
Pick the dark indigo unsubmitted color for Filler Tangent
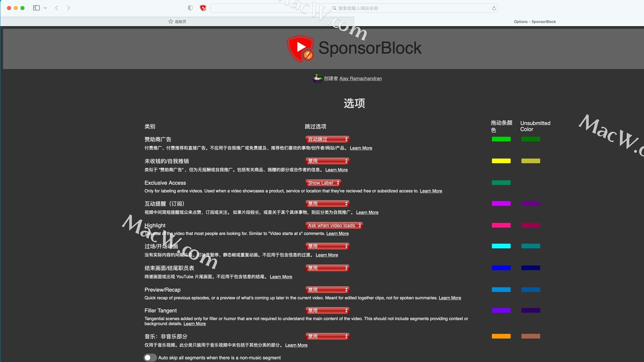click(531, 310)
